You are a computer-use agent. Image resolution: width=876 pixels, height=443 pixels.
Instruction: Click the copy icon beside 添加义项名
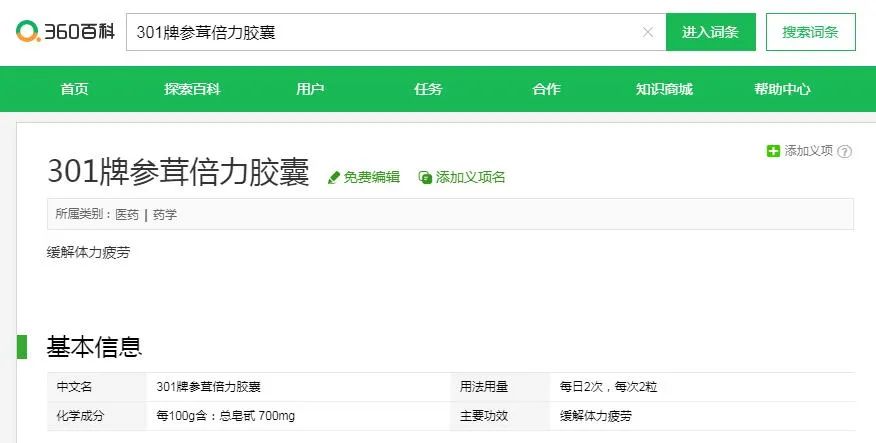click(x=425, y=178)
